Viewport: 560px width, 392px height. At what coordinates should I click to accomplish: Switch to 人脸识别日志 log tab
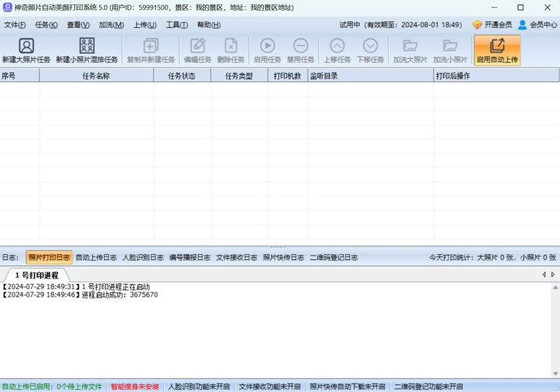coord(143,258)
